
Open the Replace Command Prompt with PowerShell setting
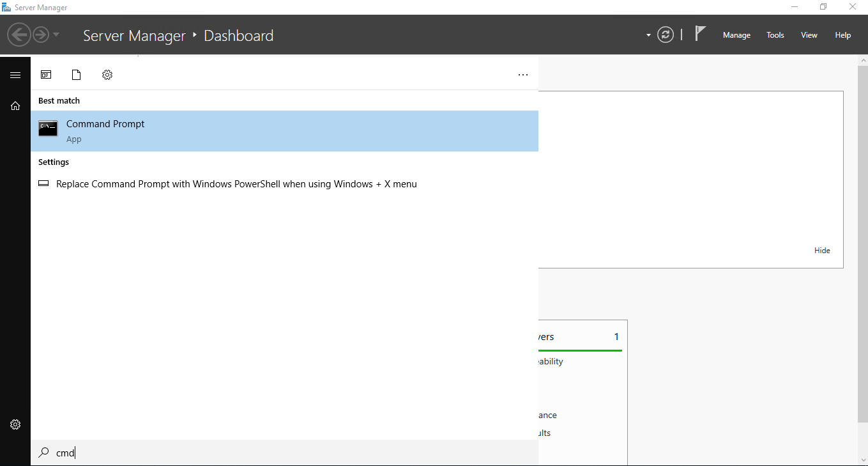coord(284,184)
